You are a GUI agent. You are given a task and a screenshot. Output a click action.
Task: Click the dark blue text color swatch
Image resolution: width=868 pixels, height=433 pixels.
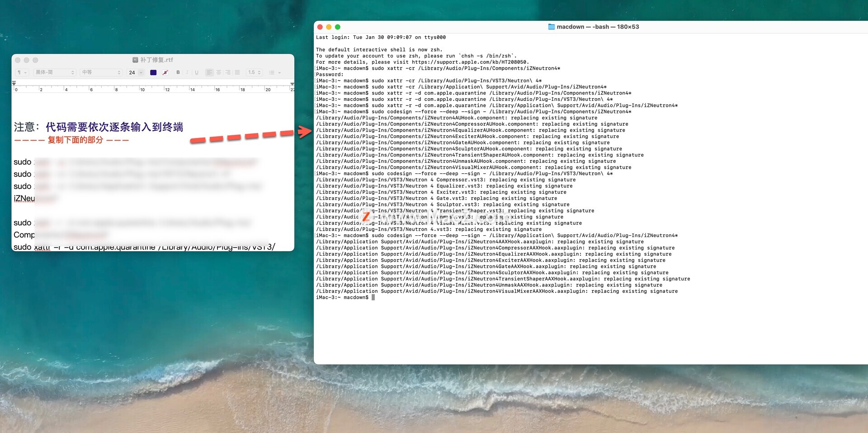pos(153,72)
